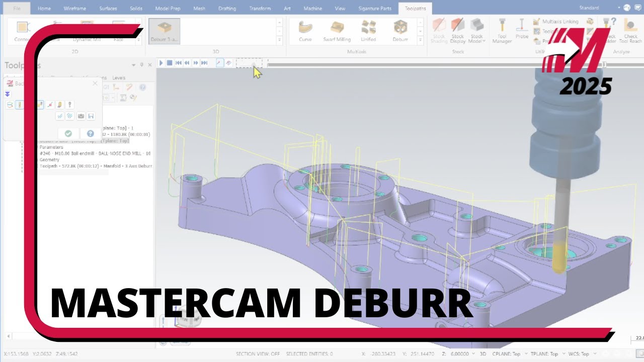Screen dimensions: 644x362
Task: Save backplot geometry with disk icon
Action: coord(91,116)
